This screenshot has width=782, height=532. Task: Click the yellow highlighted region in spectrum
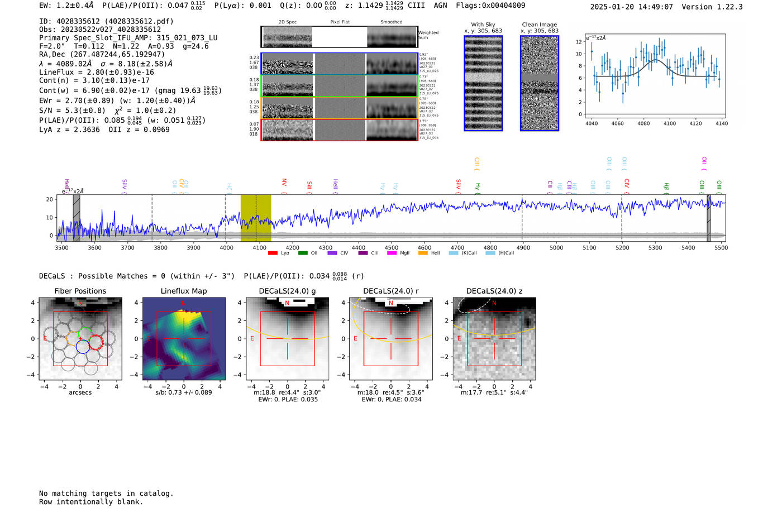click(x=256, y=218)
